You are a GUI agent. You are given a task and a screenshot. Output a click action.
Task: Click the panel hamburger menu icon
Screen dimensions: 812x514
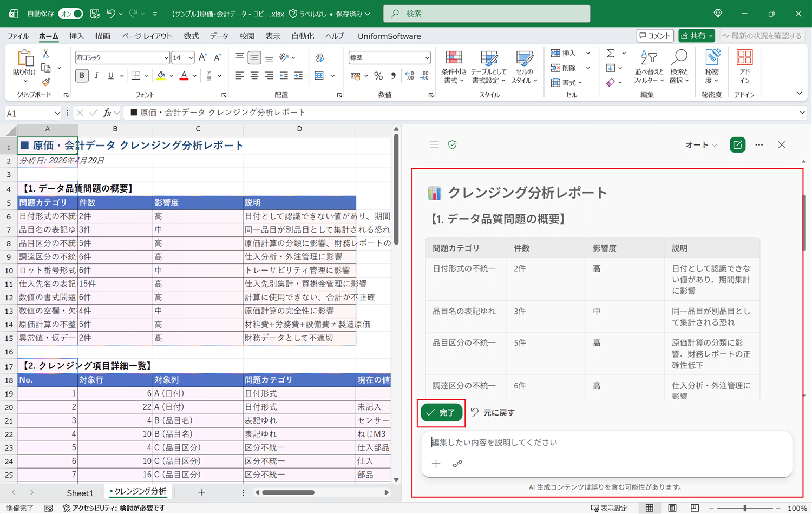click(434, 145)
